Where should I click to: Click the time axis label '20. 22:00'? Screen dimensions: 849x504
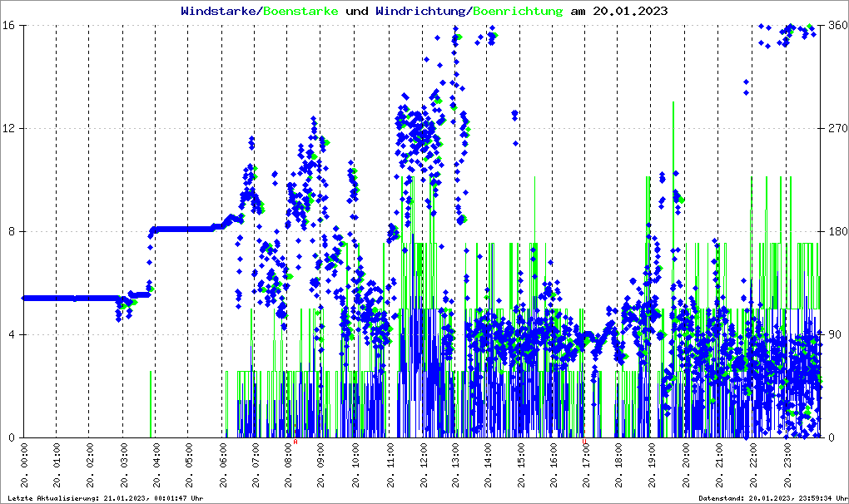[x=752, y=465]
